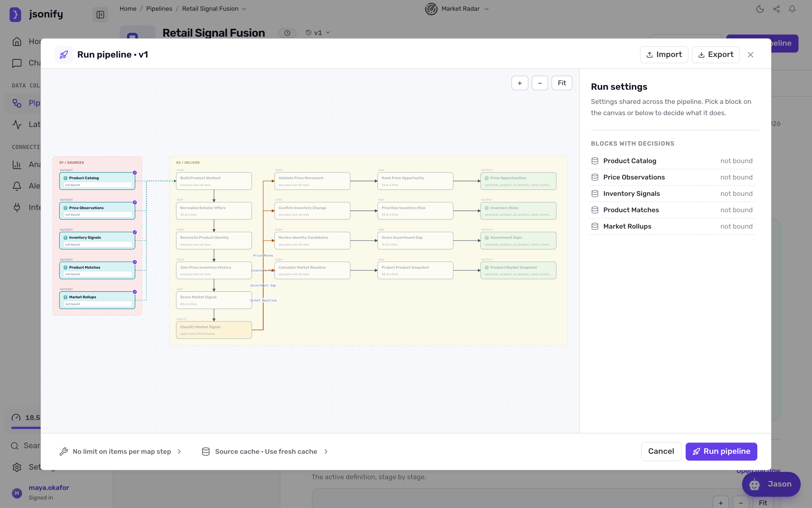Go to Home breadcrumb
This screenshot has width=812, height=508.
click(x=128, y=9)
